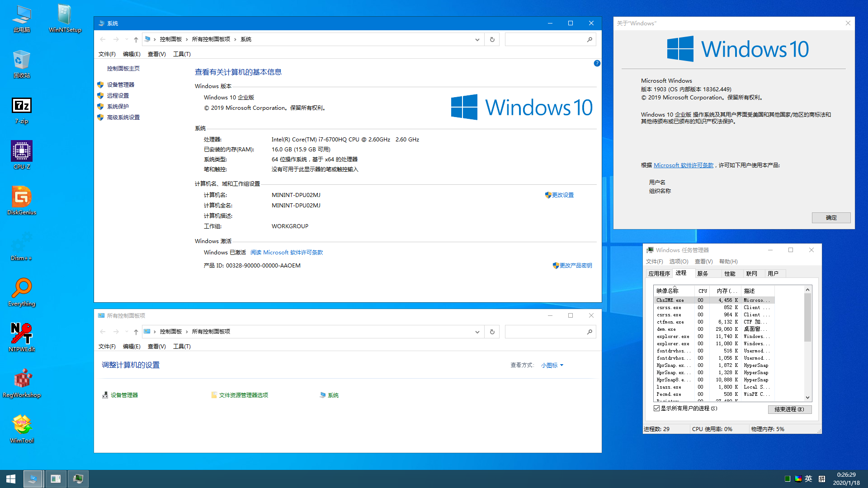The height and width of the screenshot is (488, 868).
Task: Click 更改产品密钥 link
Action: point(572,266)
